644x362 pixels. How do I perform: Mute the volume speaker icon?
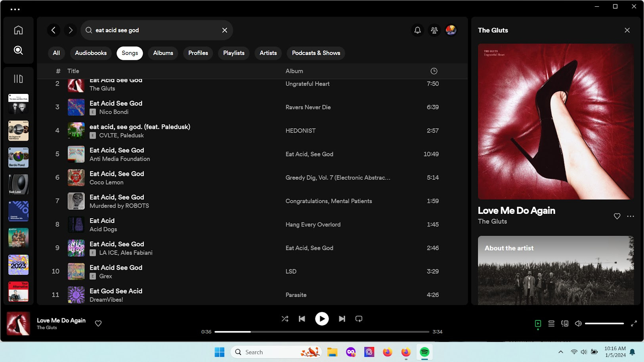[578, 324]
